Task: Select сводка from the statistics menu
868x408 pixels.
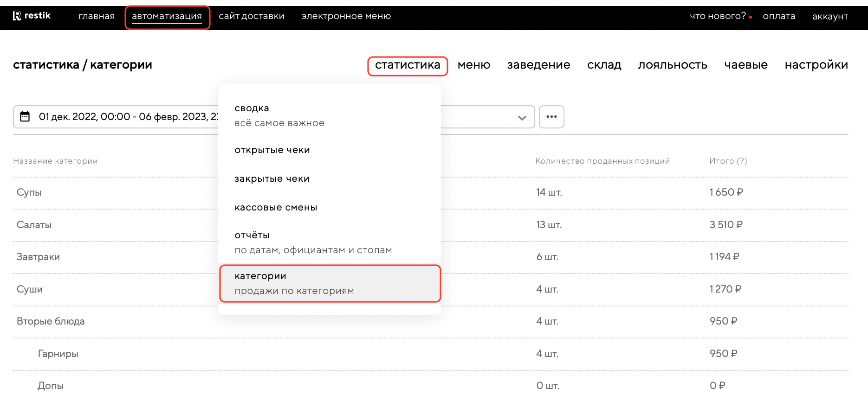Action: coord(252,108)
